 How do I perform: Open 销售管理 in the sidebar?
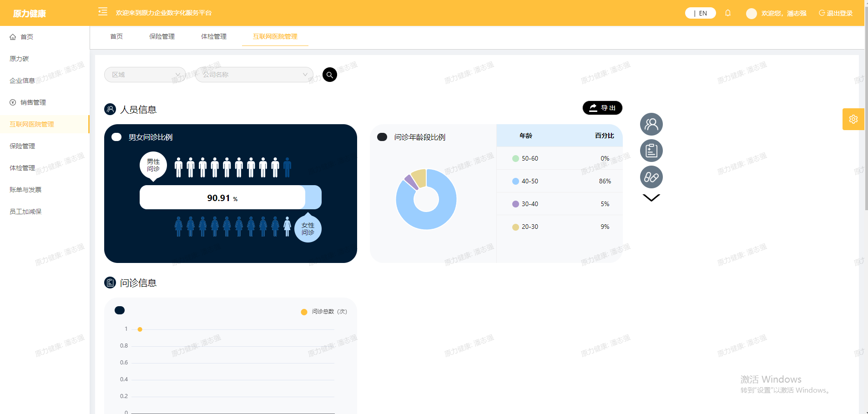pyautogui.click(x=45, y=102)
